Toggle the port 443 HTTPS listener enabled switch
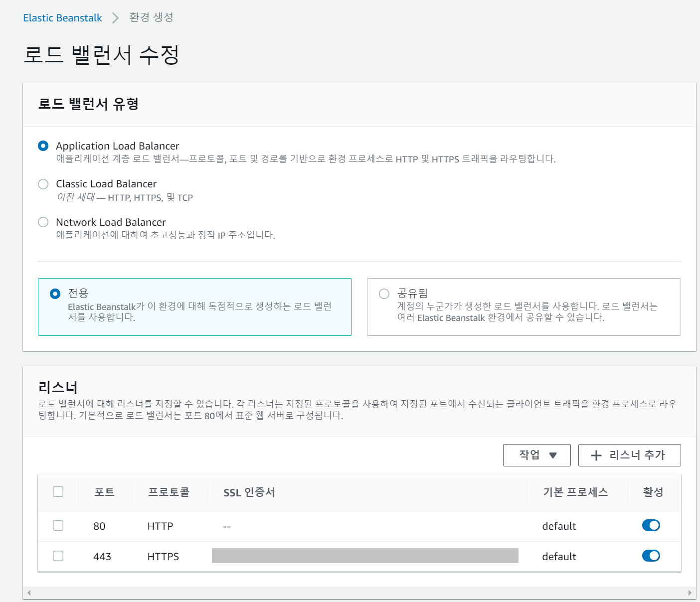 [651, 556]
